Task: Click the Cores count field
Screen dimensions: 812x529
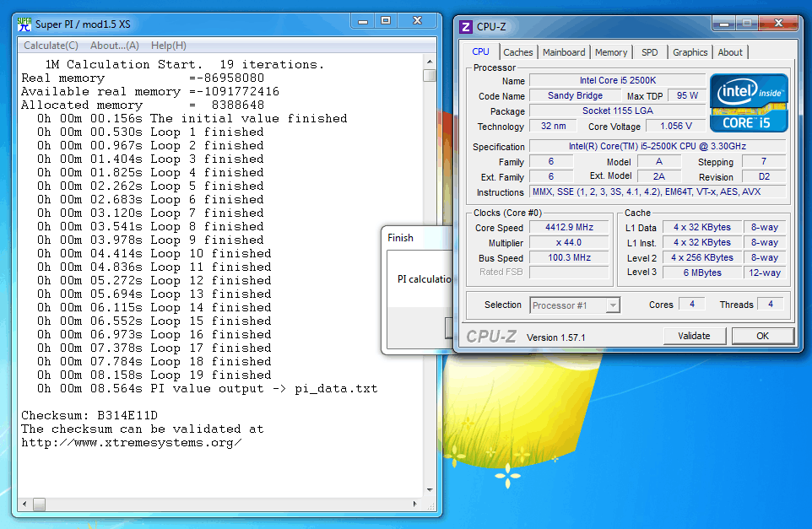Action: pyautogui.click(x=691, y=305)
